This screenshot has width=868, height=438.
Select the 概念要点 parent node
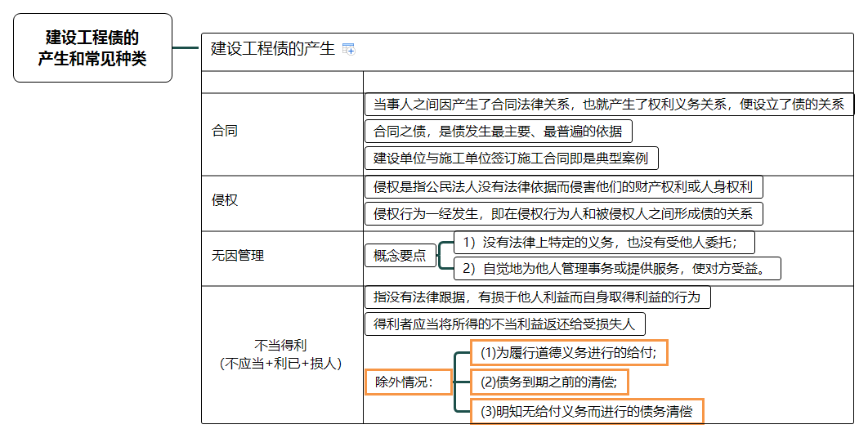tap(400, 256)
